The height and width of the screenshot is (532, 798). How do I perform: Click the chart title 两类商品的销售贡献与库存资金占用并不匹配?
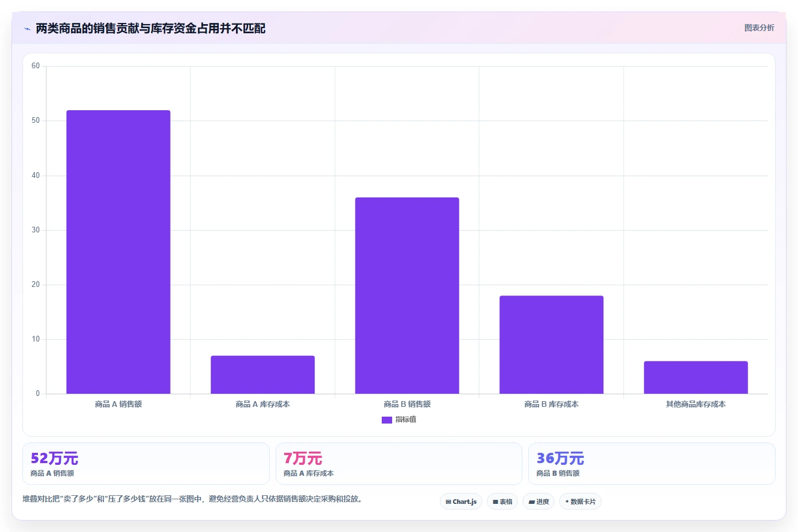[150, 29]
